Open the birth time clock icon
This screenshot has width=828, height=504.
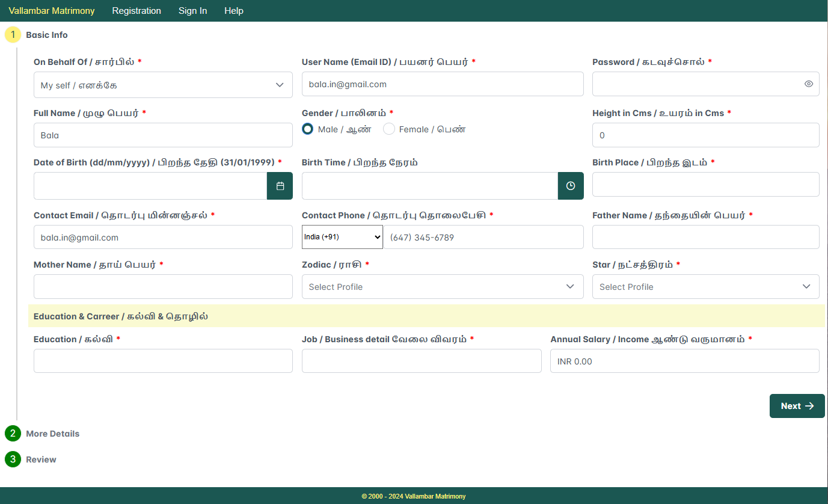click(x=570, y=185)
